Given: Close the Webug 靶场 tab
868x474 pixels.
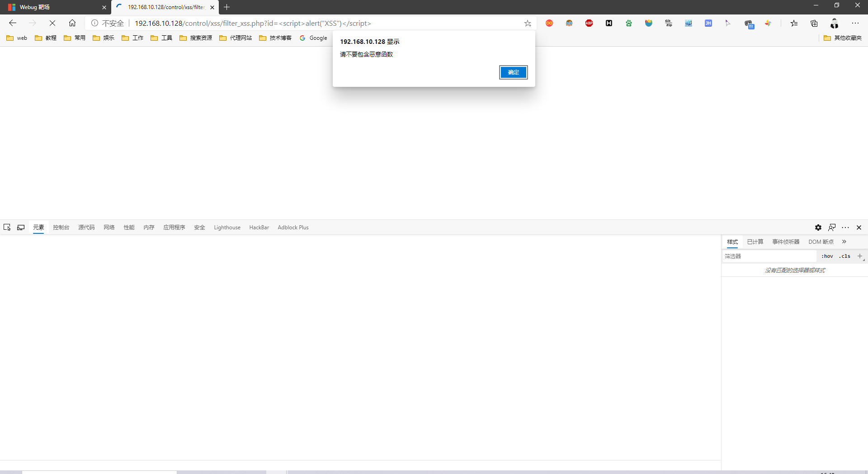Looking at the screenshot, I should [x=104, y=7].
